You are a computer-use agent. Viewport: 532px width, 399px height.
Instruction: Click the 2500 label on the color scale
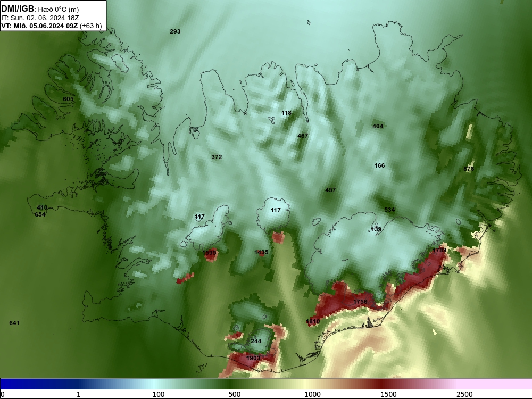click(x=464, y=394)
